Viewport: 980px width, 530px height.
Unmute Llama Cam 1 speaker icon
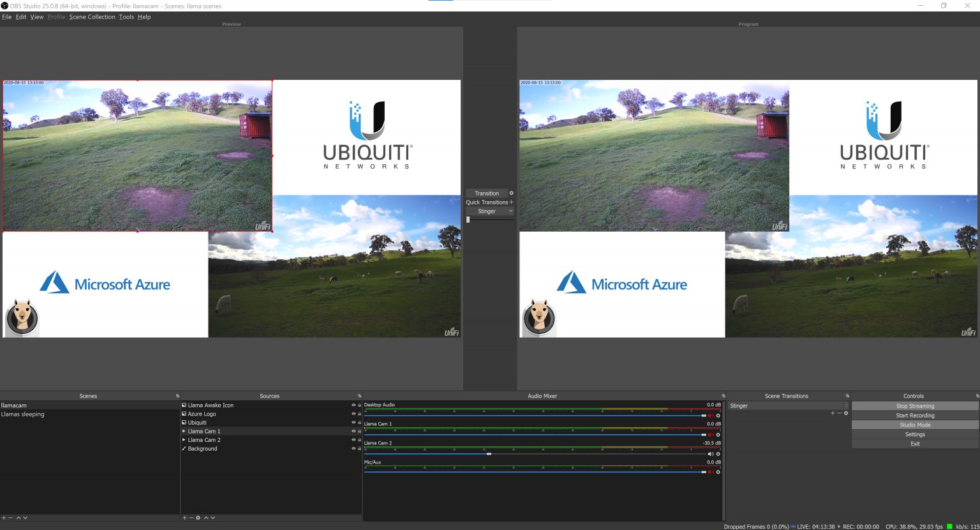(x=711, y=435)
